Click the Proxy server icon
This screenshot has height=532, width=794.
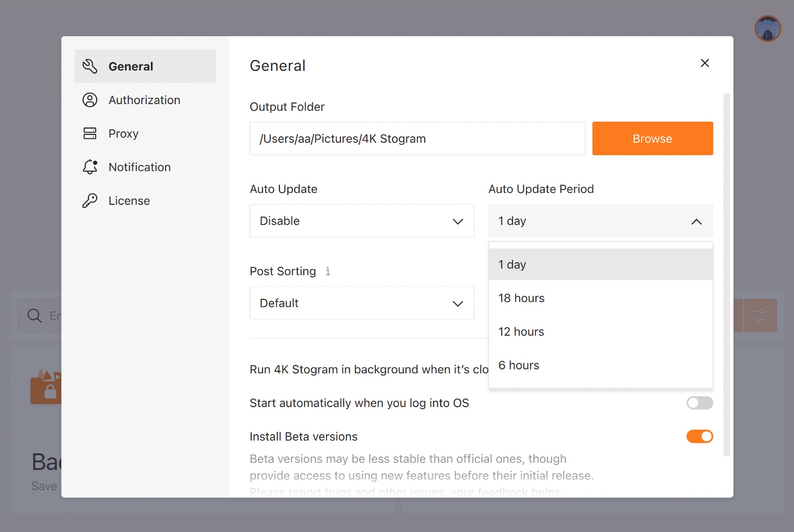click(90, 133)
